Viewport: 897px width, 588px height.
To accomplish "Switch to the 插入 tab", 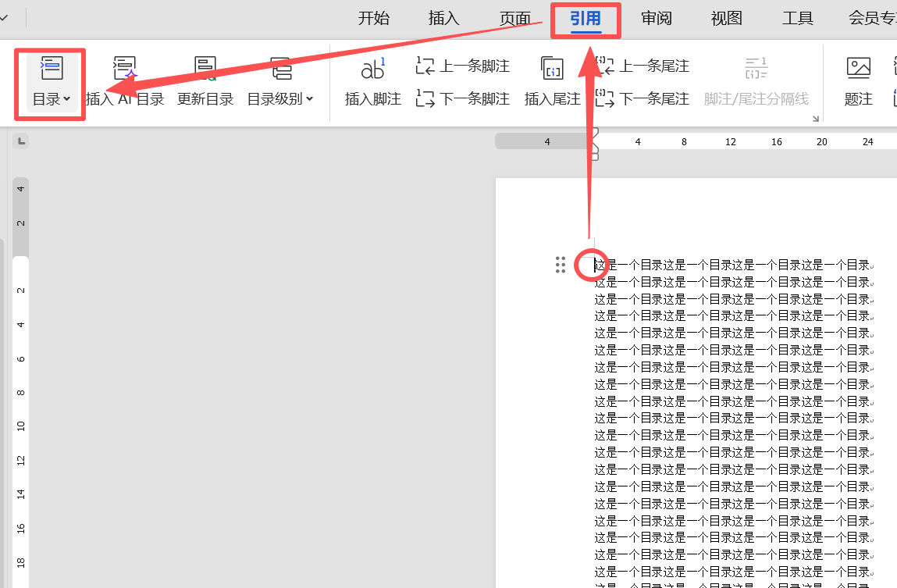I will point(443,19).
